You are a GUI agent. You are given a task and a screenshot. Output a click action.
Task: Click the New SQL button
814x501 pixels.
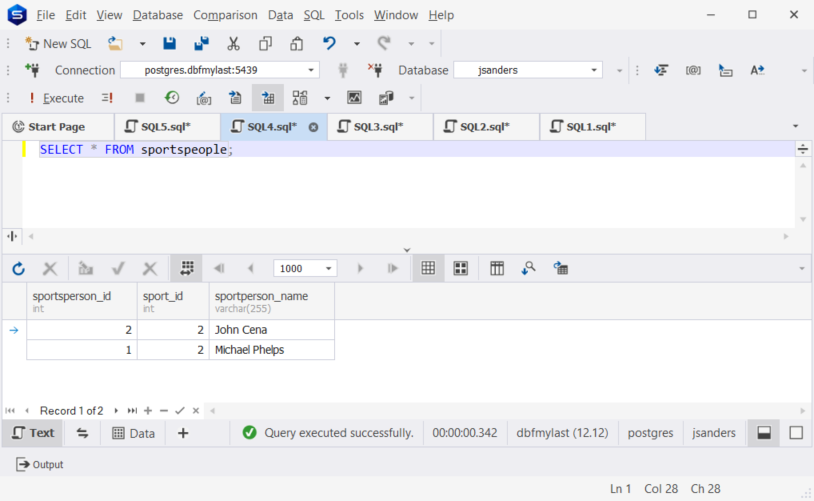(x=58, y=44)
